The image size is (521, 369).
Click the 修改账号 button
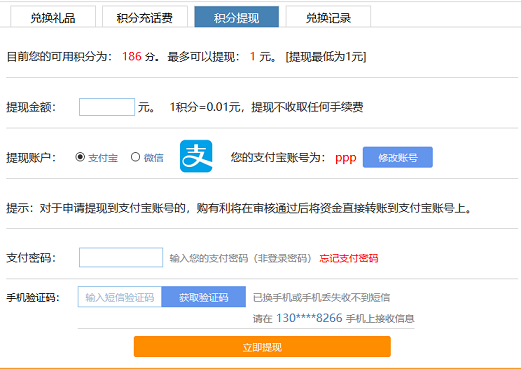point(398,157)
